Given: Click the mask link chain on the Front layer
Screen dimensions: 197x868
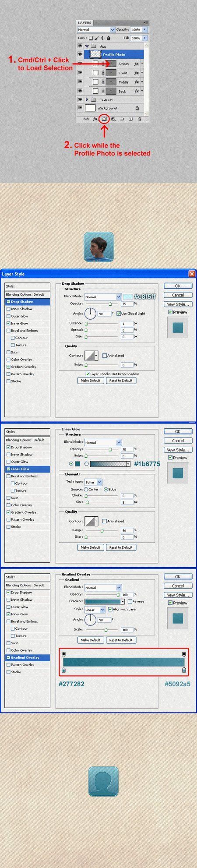Looking at the screenshot, I should [x=102, y=73].
